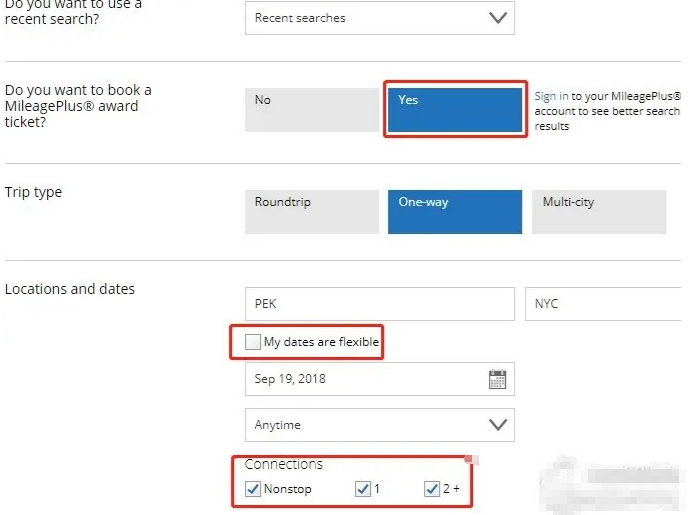The width and height of the screenshot is (700, 515).
Task: Choose One-way trip type
Action: 455,212
